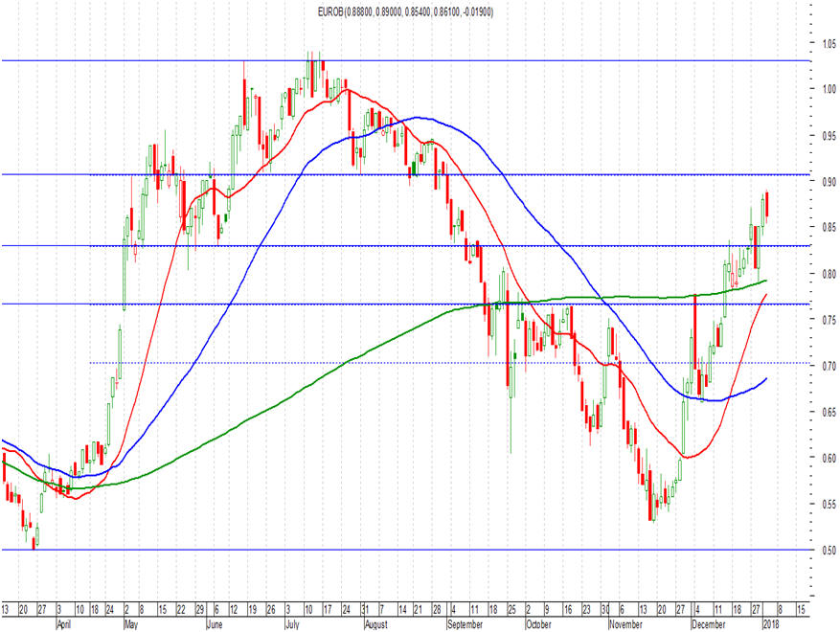Click the 0.75 price axis label
Image resolution: width=840 pixels, height=632 pixels.
(829, 320)
